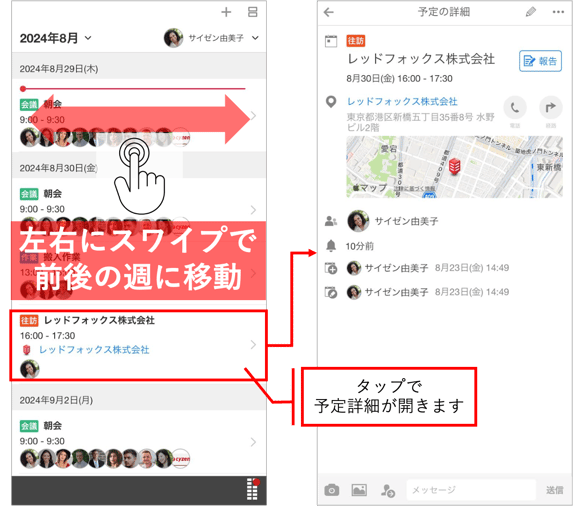The width and height of the screenshot is (573, 506).
Task: Open the サイゼン由美子 user selector dropdown
Action: [x=212, y=38]
